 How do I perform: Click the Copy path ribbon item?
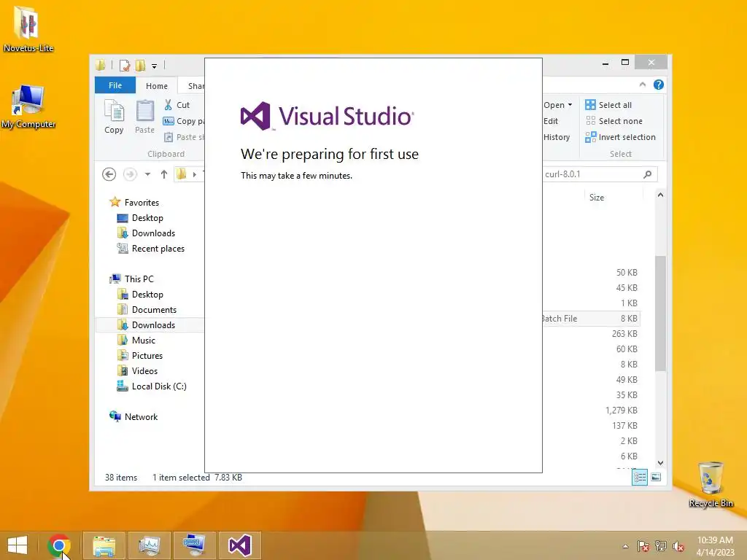(183, 121)
